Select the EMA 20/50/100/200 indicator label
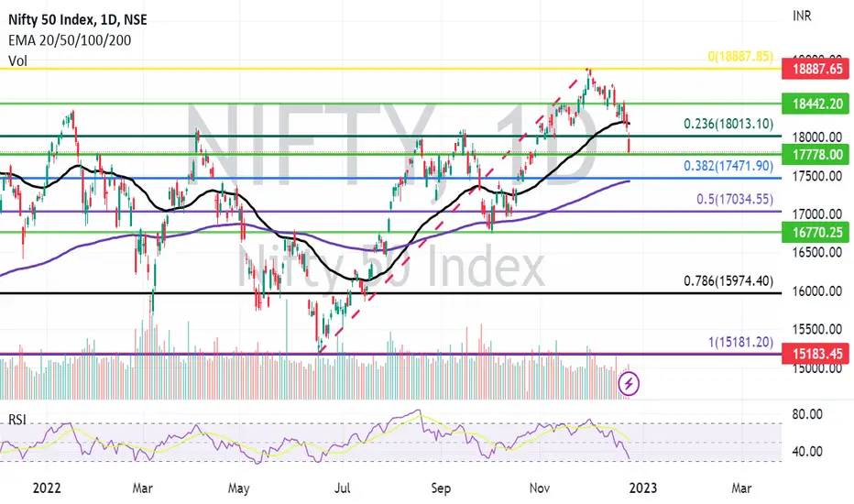The height and width of the screenshot is (504, 854). 70,40
